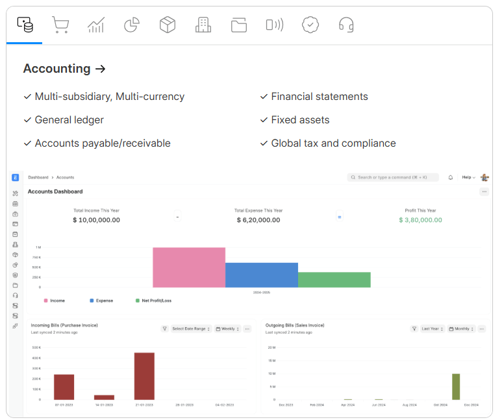Open the Last Year dropdown
Screen dimensions: 504x420
pyautogui.click(x=433, y=329)
